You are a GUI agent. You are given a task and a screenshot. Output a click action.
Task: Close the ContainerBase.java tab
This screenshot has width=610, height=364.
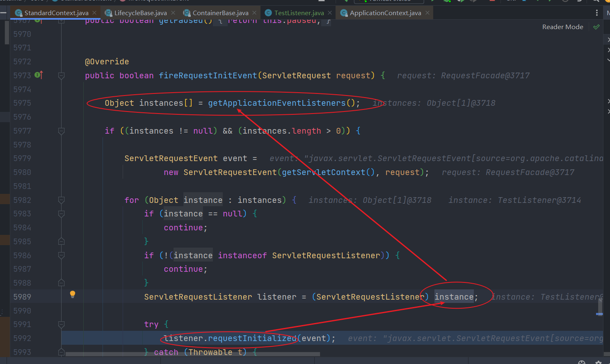coord(255,13)
